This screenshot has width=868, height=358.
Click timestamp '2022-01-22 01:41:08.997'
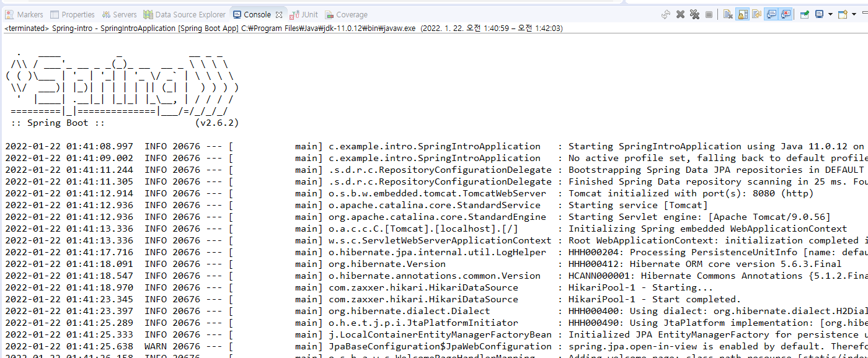pos(69,146)
